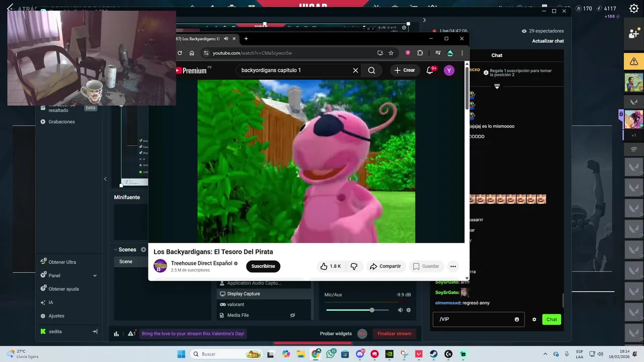
Task: Mute the Backyardigans browser tab
Action: (x=226, y=39)
